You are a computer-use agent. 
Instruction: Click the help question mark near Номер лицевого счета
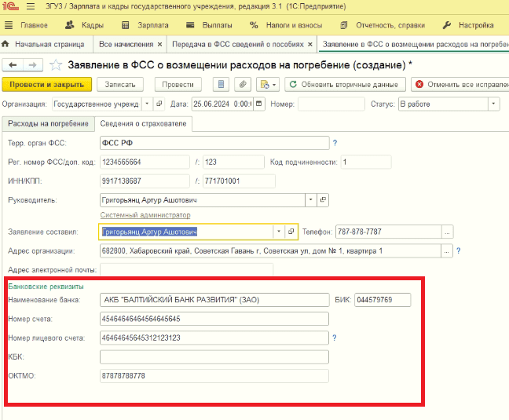click(335, 338)
